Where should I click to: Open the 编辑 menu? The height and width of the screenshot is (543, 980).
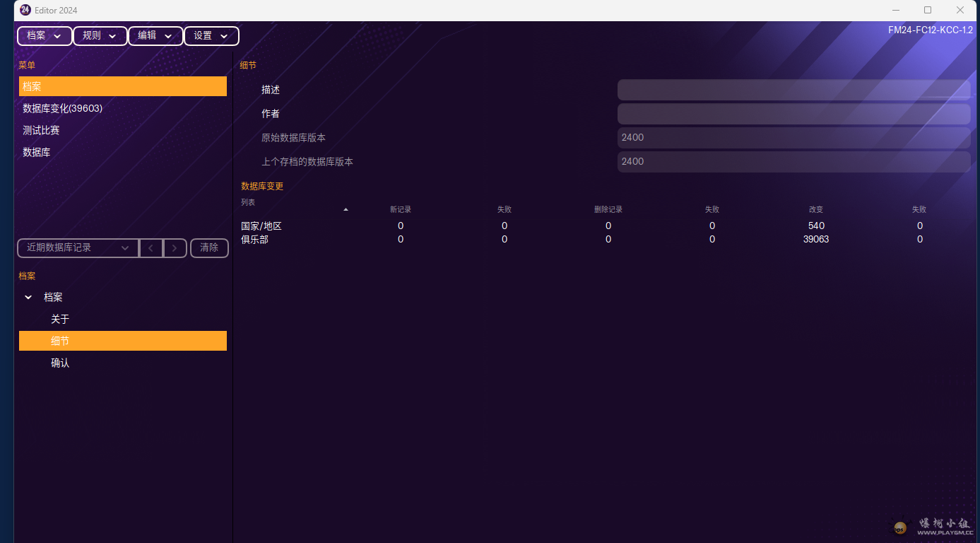[x=155, y=36]
